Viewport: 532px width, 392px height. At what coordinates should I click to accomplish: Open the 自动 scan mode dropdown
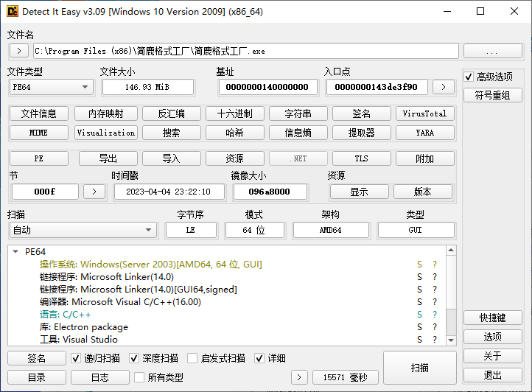83,230
